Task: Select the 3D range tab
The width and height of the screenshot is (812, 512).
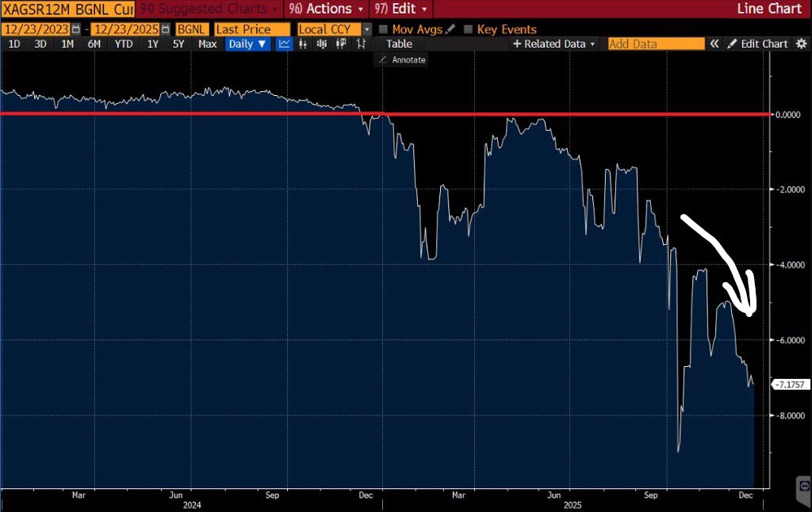Action: pos(40,44)
